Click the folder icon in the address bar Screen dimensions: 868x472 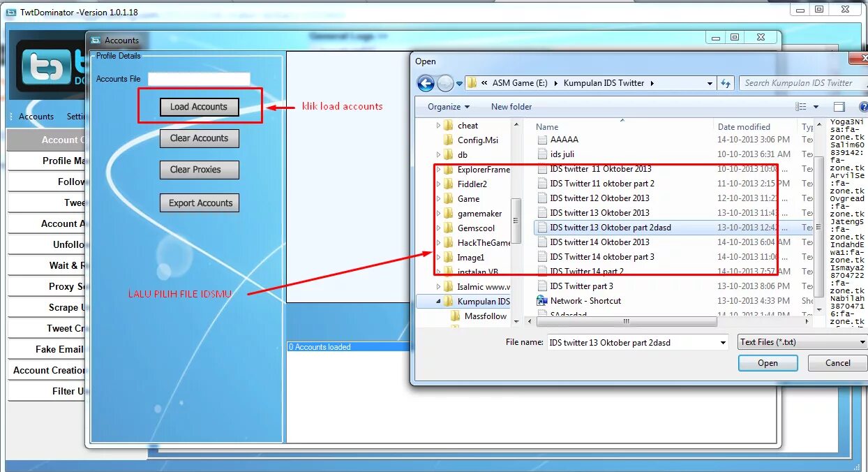pyautogui.click(x=472, y=83)
